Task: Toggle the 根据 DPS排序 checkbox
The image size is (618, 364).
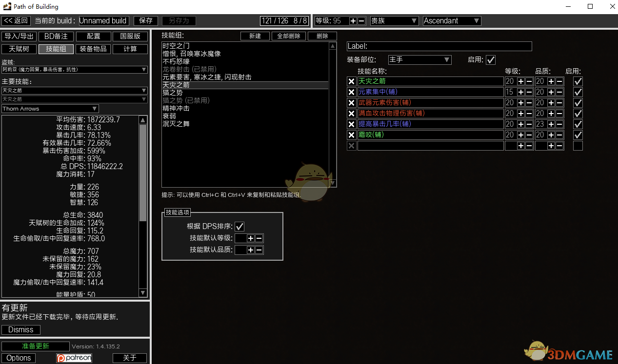Action: (x=239, y=226)
